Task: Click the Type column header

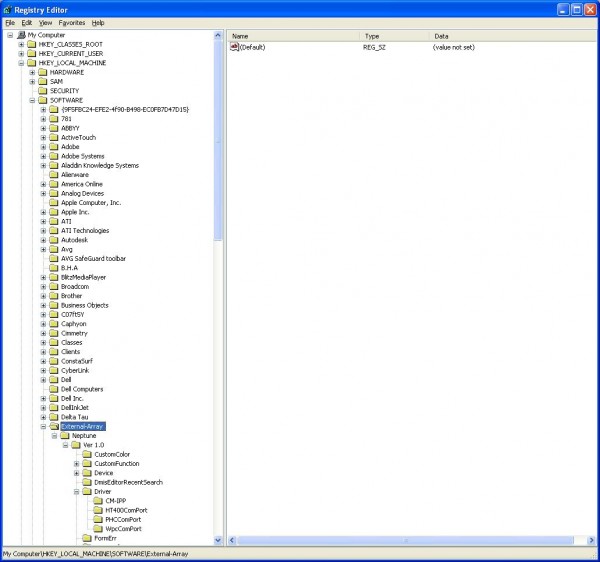Action: tap(395, 36)
